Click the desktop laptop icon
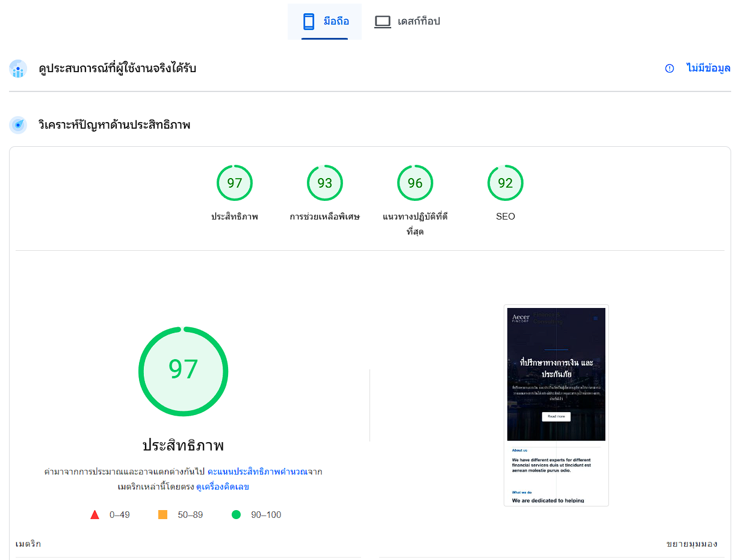The width and height of the screenshot is (745, 560). click(383, 22)
